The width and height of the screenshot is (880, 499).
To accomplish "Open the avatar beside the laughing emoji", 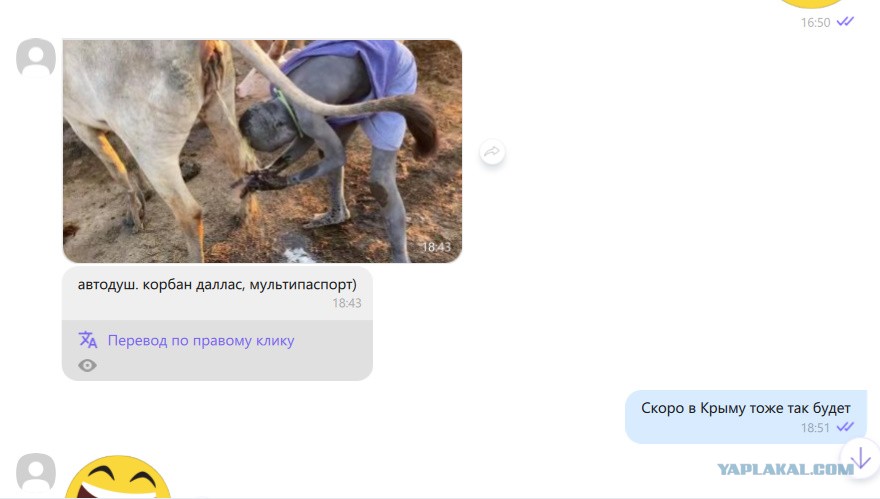I will (36, 473).
